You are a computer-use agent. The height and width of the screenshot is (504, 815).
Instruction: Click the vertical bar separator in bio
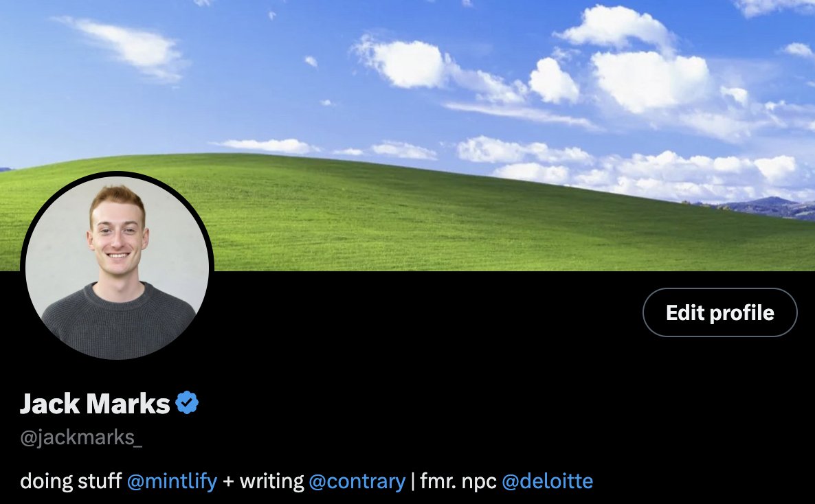tap(413, 481)
